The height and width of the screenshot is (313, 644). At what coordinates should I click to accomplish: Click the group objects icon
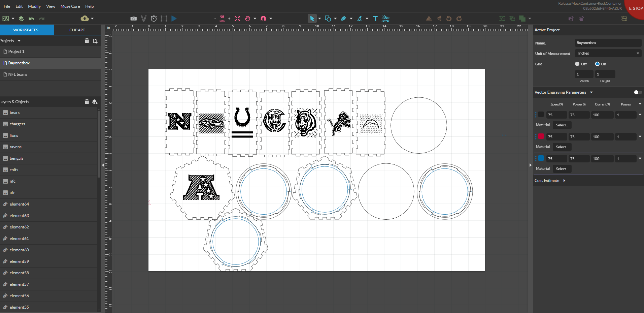(x=502, y=19)
